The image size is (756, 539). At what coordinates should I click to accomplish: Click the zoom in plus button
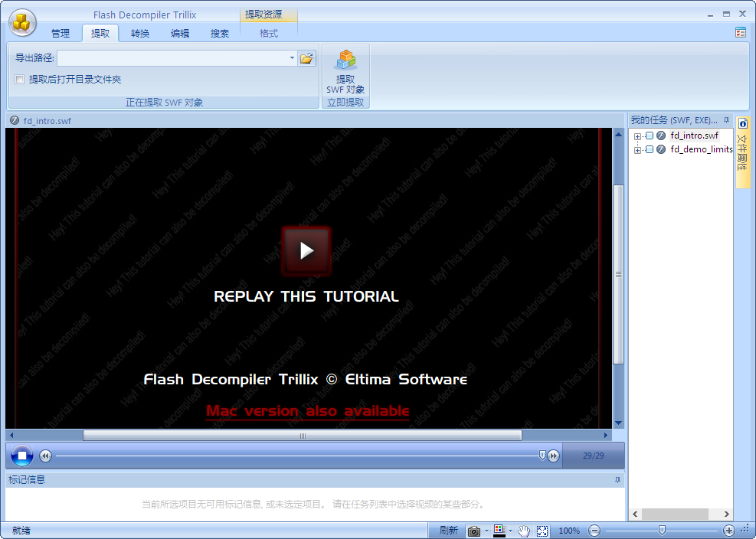[x=729, y=531]
